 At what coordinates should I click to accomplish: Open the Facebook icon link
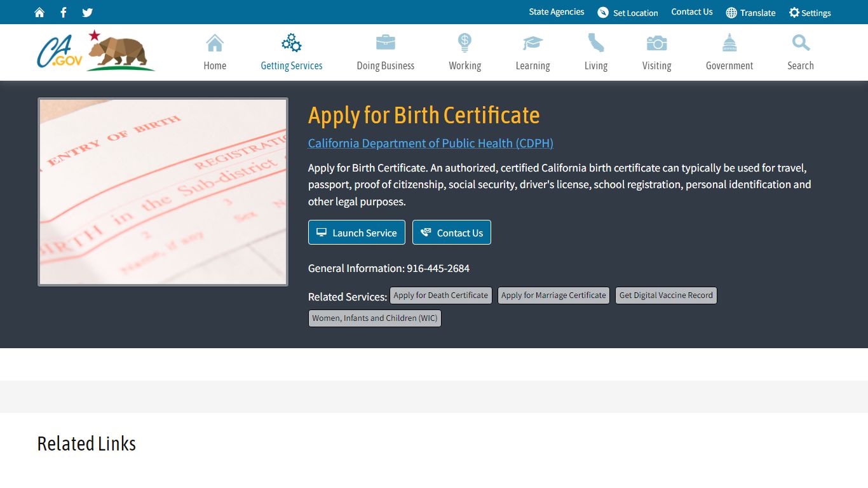pos(64,13)
